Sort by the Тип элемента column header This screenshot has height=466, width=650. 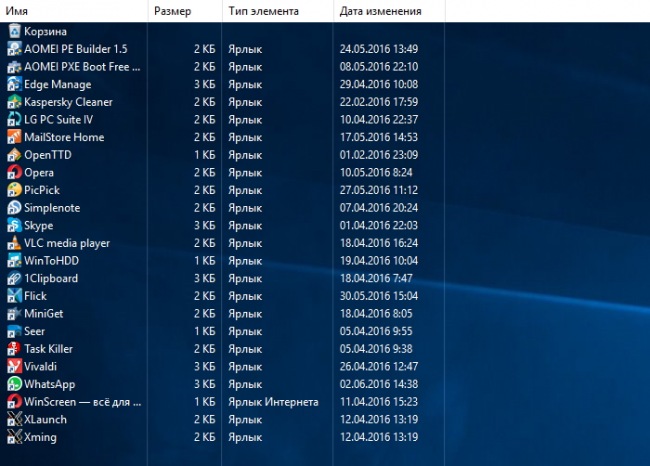[x=278, y=11]
